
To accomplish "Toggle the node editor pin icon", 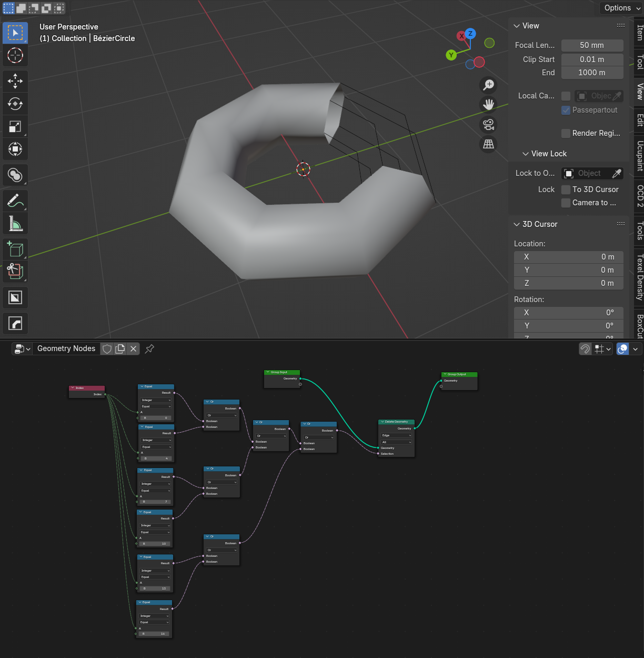I will coord(149,348).
